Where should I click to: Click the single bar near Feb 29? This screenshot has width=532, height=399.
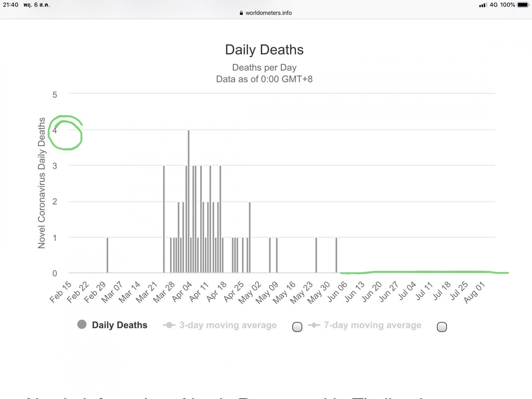point(107,255)
